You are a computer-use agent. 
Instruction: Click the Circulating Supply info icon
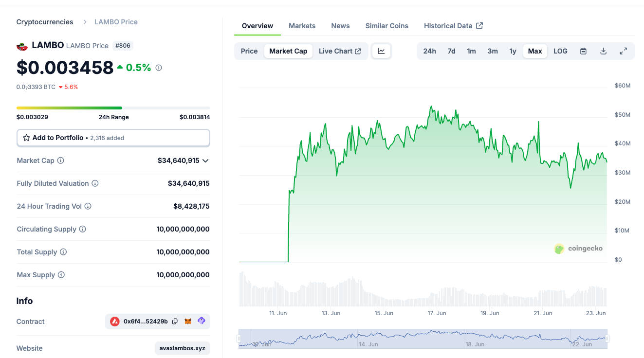(83, 229)
